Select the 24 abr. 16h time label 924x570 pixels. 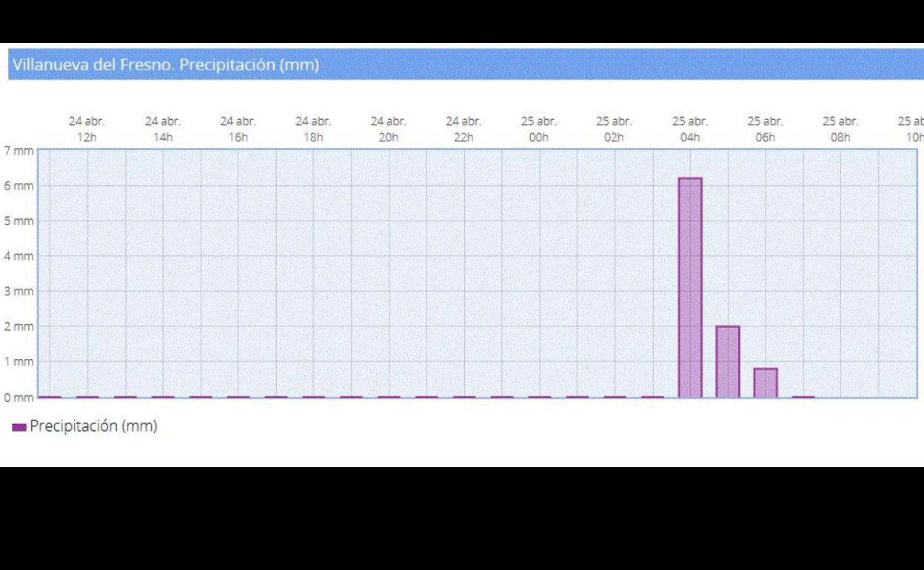click(238, 130)
